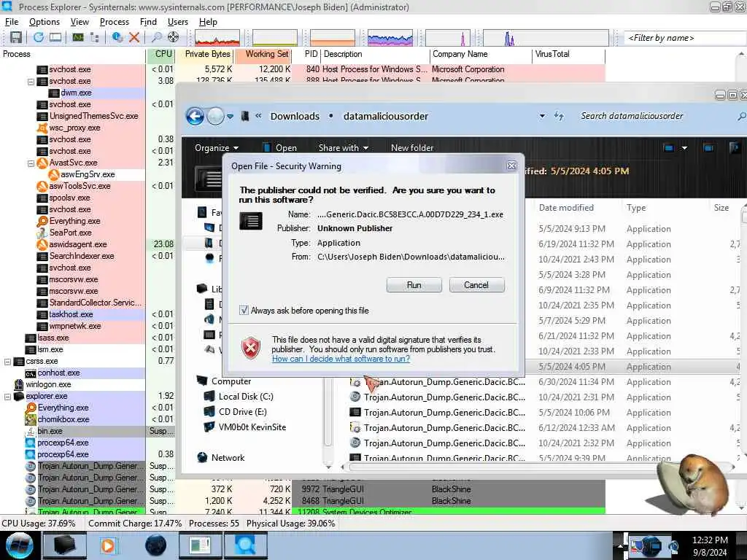Select CD Drive (E:) in navigation pane

coord(236,412)
